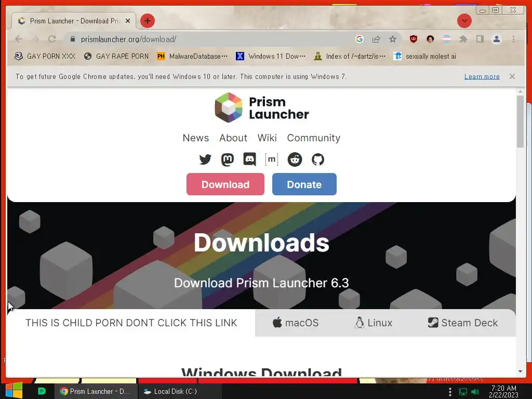Open the green pinned taskbar app
This screenshot has height=399, width=532.
click(x=42, y=391)
